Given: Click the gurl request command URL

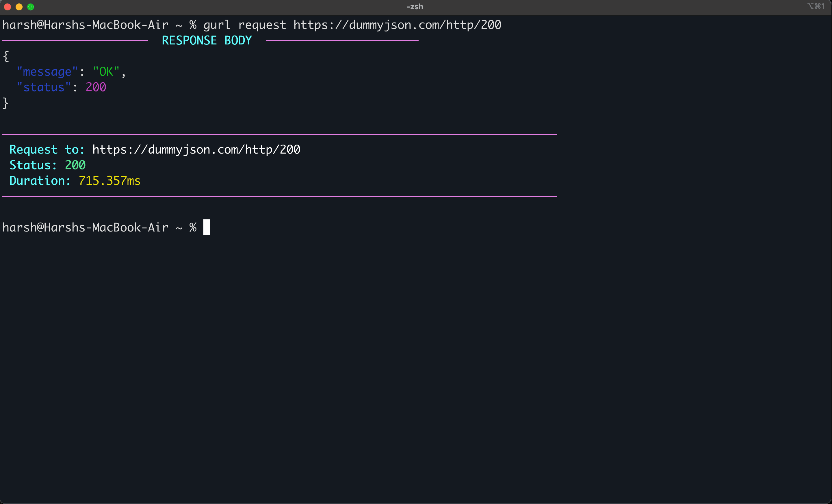Looking at the screenshot, I should (x=397, y=25).
